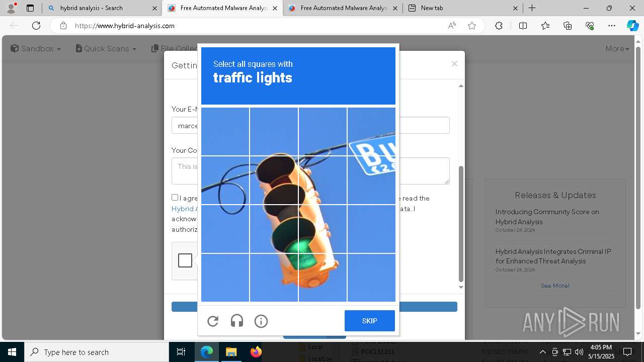The image size is (644, 362).
Task: Toggle Read aloud icon in address bar
Action: pos(452,26)
